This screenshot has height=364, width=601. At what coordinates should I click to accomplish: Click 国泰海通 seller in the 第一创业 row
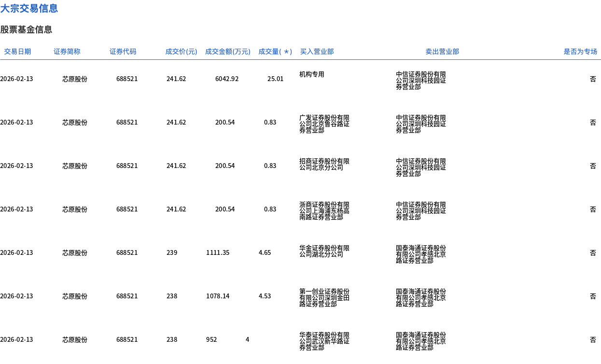(421, 298)
